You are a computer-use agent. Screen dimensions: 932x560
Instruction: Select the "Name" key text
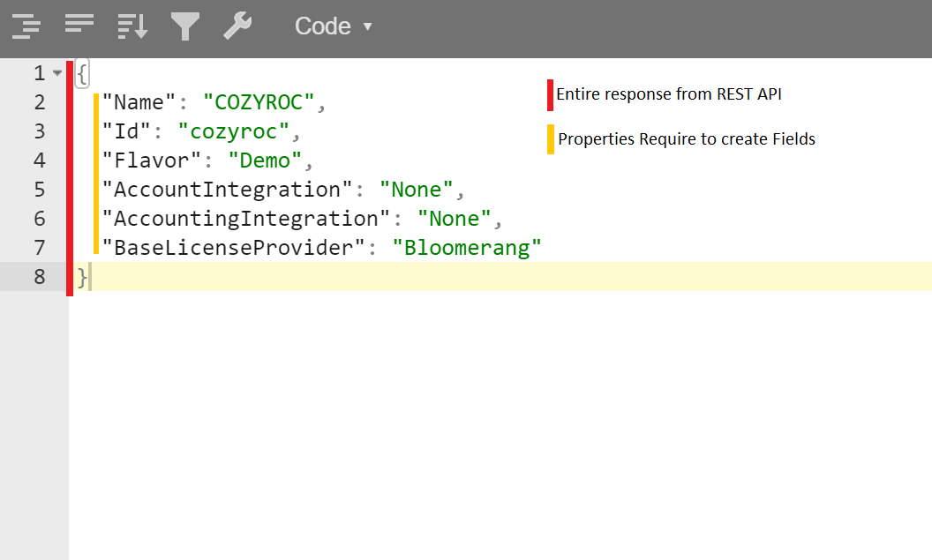tap(139, 102)
